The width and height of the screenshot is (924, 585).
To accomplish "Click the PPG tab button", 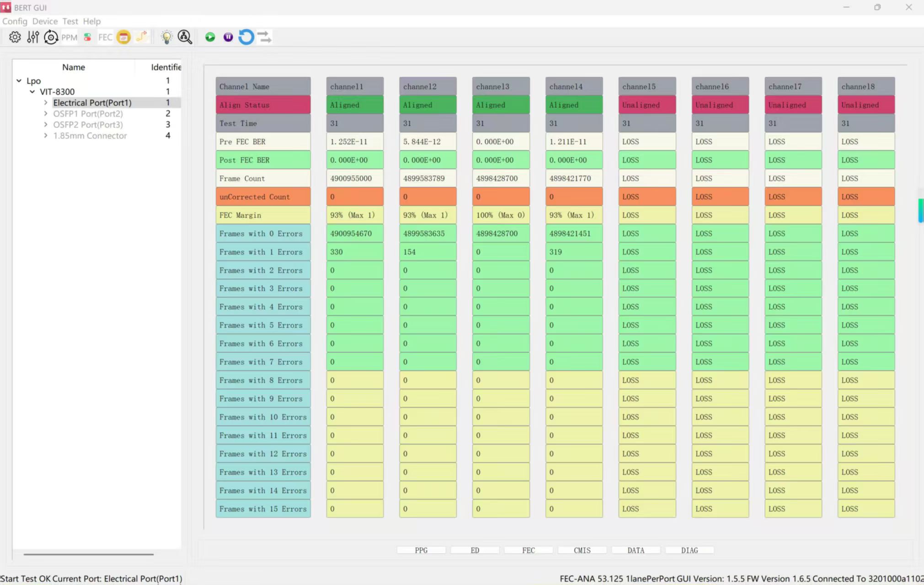I will click(x=421, y=550).
